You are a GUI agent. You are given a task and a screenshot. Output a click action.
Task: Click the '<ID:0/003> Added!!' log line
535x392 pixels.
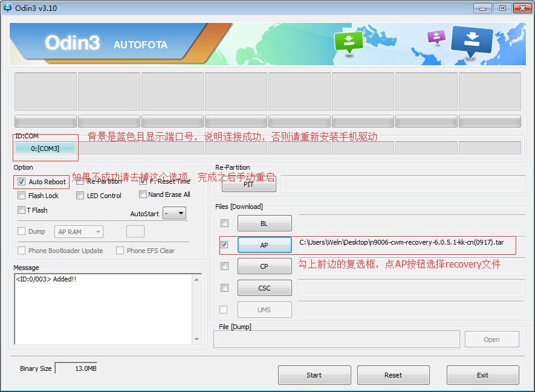46,279
